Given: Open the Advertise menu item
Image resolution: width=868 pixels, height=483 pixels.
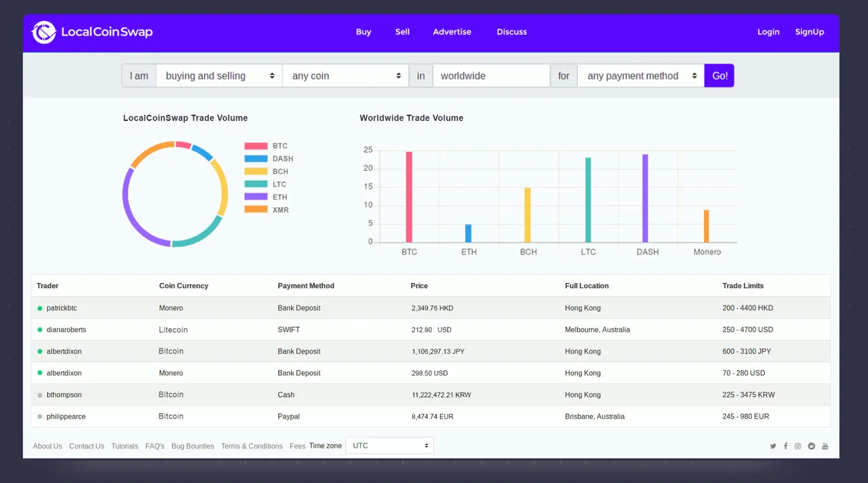Looking at the screenshot, I should coord(452,32).
